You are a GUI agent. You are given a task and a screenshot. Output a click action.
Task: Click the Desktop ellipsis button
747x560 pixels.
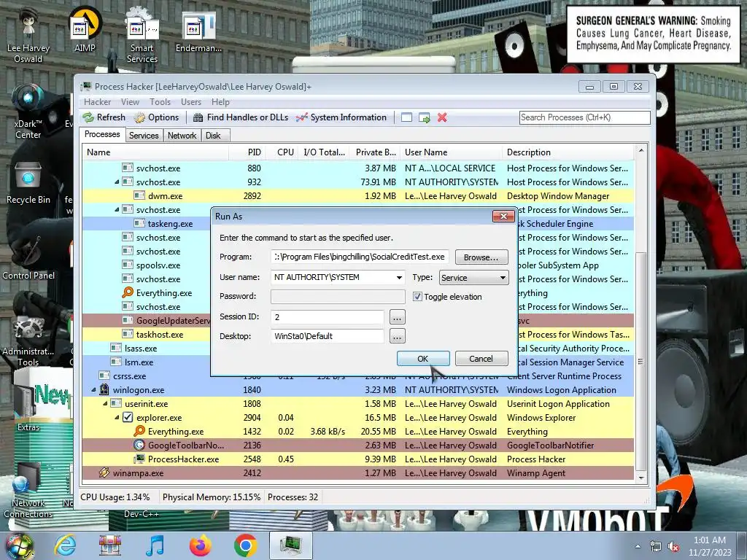click(398, 337)
